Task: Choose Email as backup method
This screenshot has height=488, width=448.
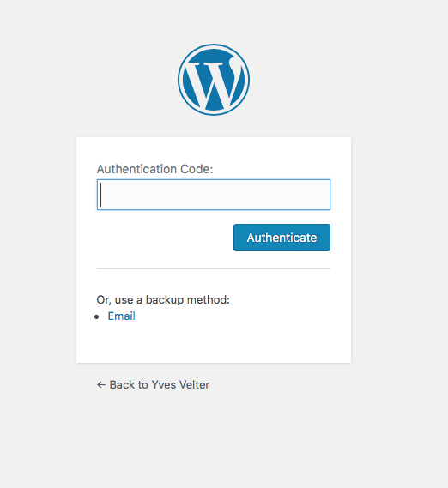Action: pyautogui.click(x=122, y=316)
